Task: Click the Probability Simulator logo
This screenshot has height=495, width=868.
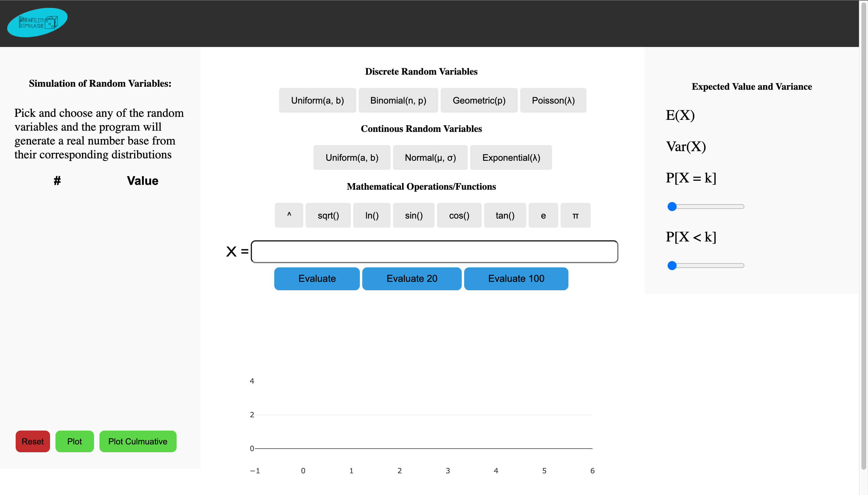Action: [37, 23]
